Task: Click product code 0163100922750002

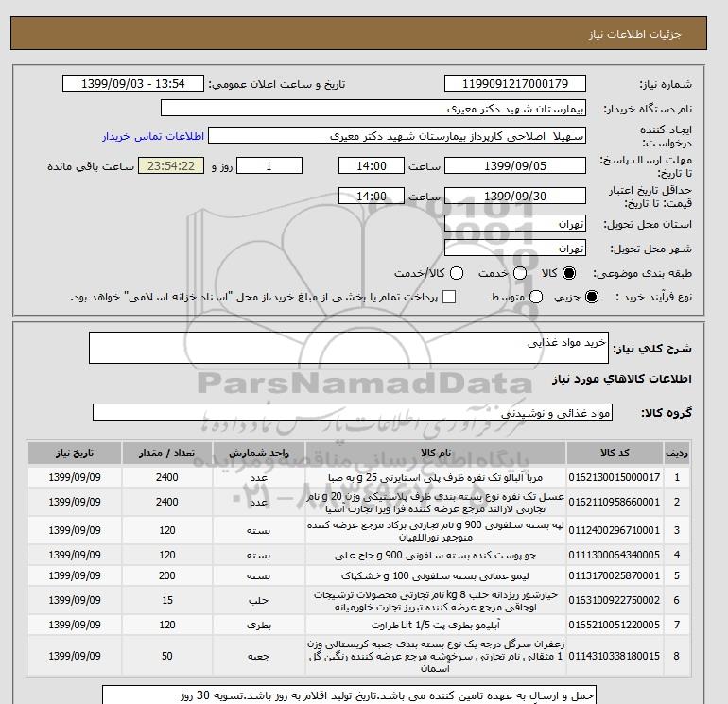Action: (x=615, y=600)
